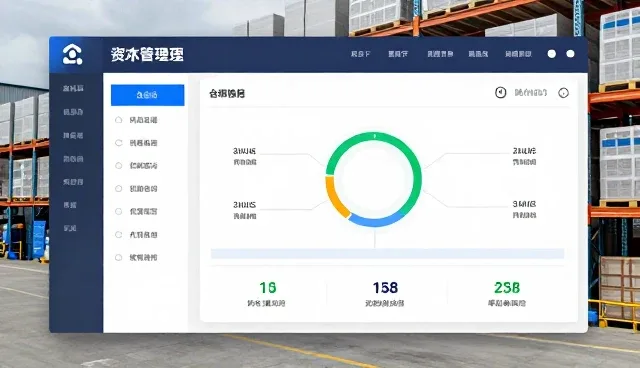This screenshot has height=368, width=640.
Task: Select the first item in dark left sidebar
Action: (x=73, y=88)
